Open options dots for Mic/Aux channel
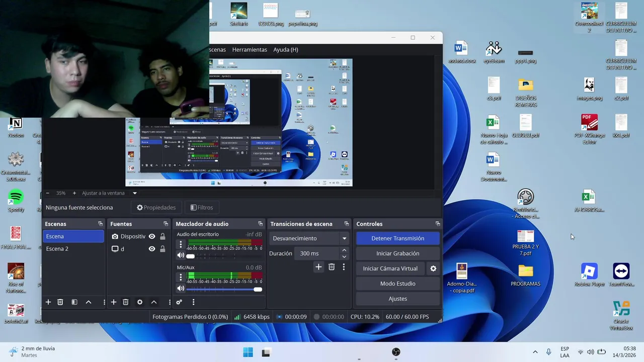Image resolution: width=644 pixels, height=362 pixels. tap(181, 277)
